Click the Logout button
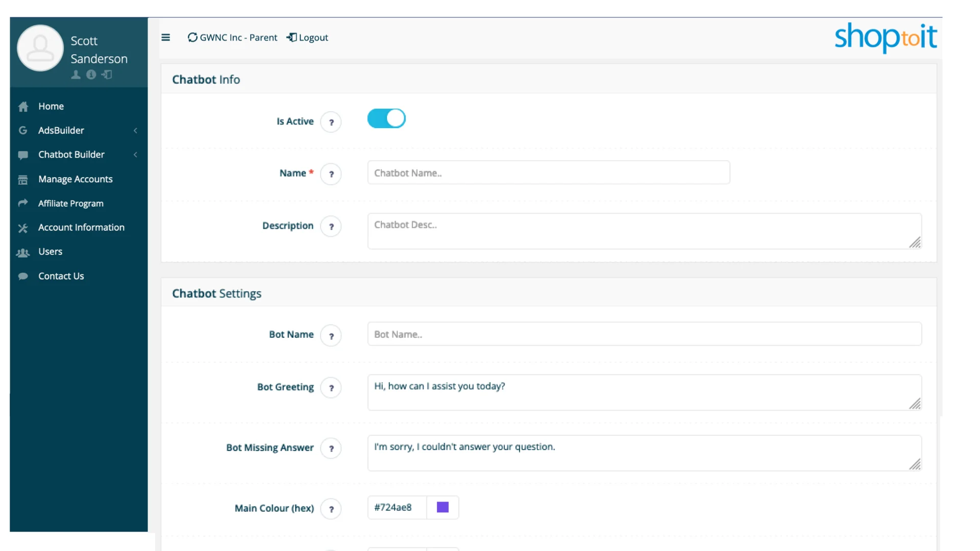 pos(307,37)
